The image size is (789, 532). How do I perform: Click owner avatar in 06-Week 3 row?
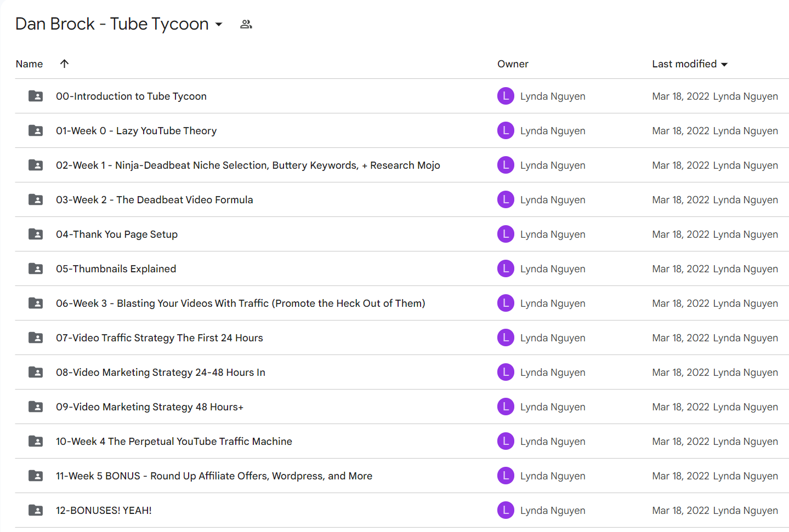coord(506,303)
